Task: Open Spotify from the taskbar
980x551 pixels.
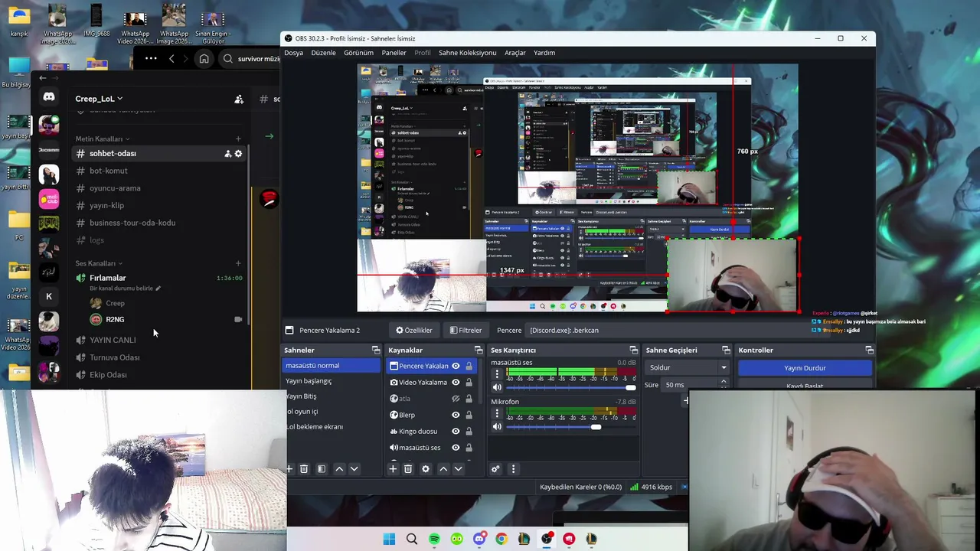Action: [x=434, y=539]
